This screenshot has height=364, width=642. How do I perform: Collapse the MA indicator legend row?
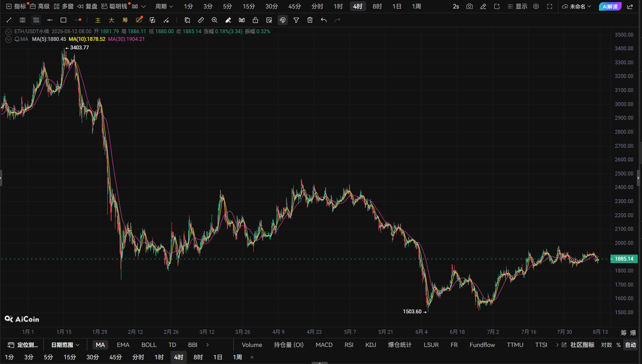tap(8, 39)
